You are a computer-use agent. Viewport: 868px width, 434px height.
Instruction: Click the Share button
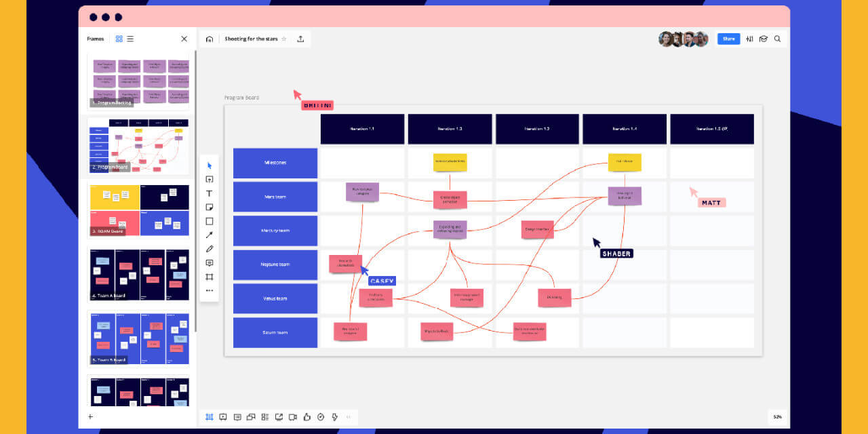pyautogui.click(x=728, y=39)
